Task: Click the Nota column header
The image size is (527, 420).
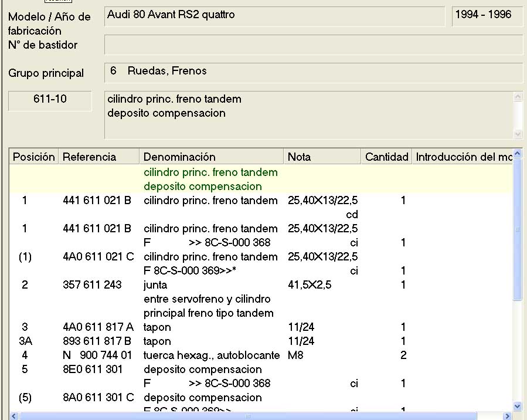Action: point(322,157)
